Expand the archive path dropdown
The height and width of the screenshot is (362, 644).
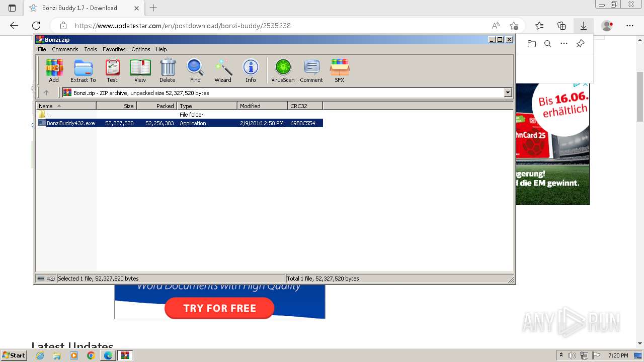[x=508, y=93]
